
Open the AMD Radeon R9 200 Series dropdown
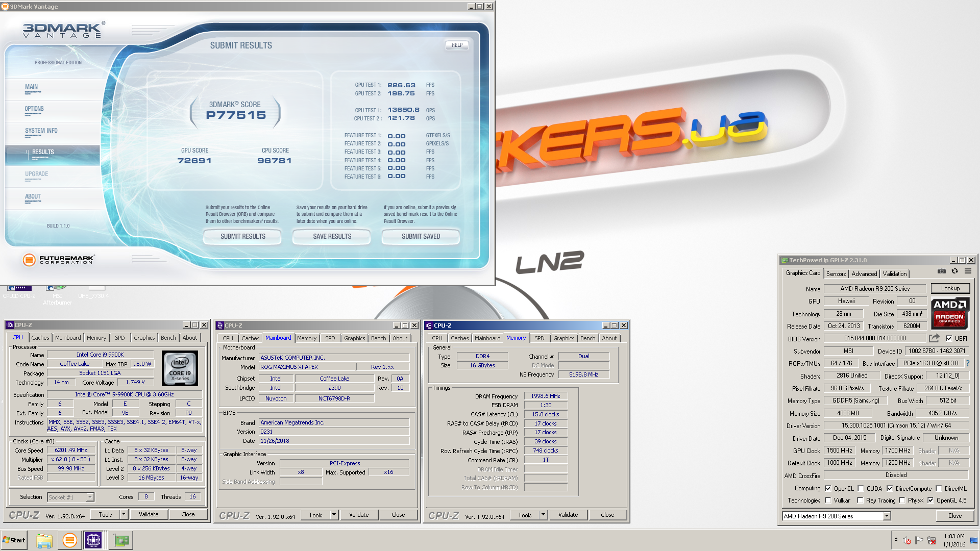pyautogui.click(x=887, y=516)
